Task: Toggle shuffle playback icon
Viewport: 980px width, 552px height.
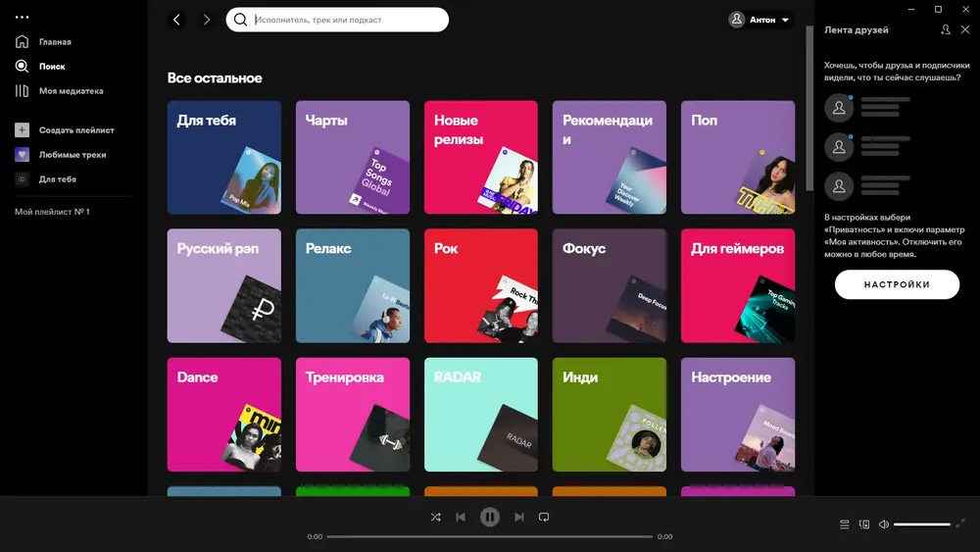Action: pos(436,517)
